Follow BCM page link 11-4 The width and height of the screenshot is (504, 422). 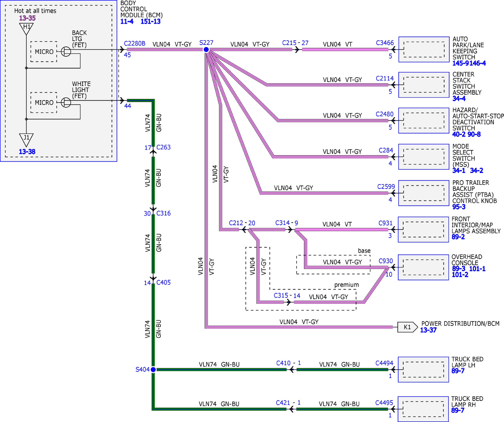tap(127, 22)
